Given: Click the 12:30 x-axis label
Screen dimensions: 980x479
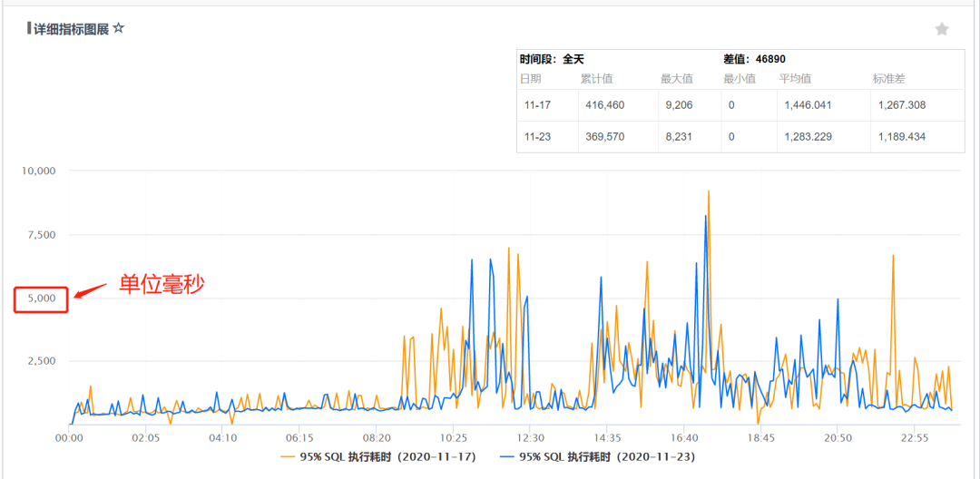Looking at the screenshot, I should tap(530, 436).
